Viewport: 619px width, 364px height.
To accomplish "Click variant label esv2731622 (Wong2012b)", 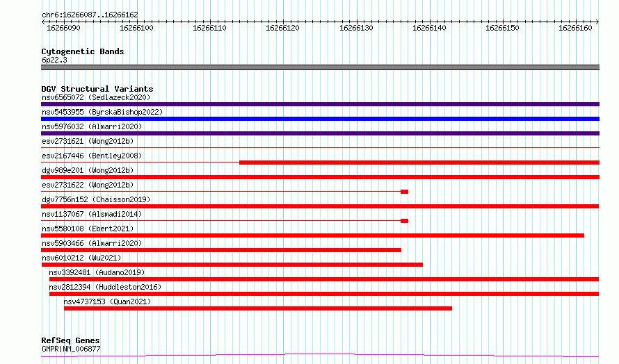I will coord(88,185).
